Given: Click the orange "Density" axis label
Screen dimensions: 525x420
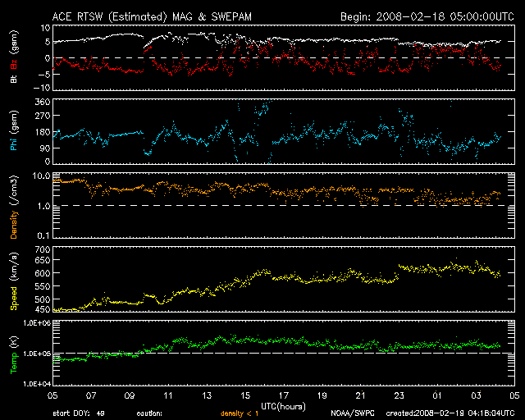Looking at the screenshot, I should tap(14, 225).
